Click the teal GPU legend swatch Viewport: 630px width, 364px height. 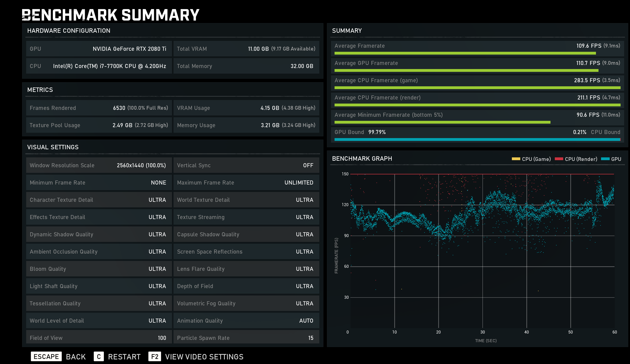(605, 159)
